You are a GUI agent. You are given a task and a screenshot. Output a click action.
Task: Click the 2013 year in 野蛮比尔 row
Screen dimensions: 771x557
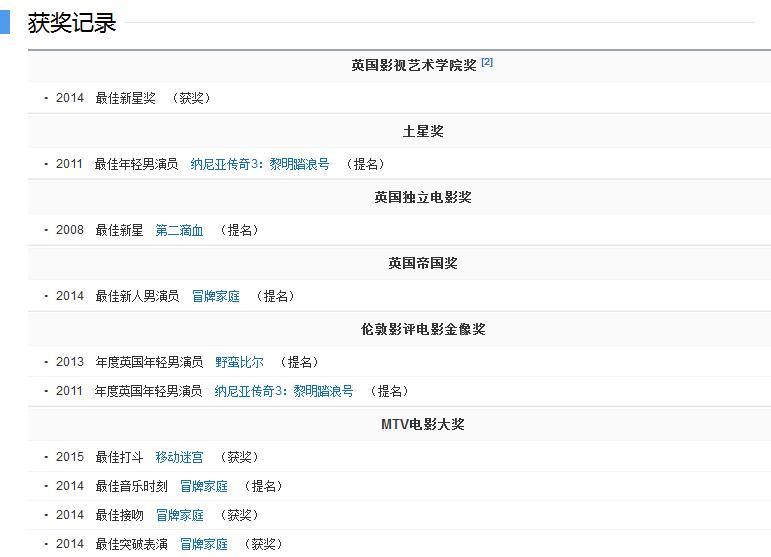point(70,362)
